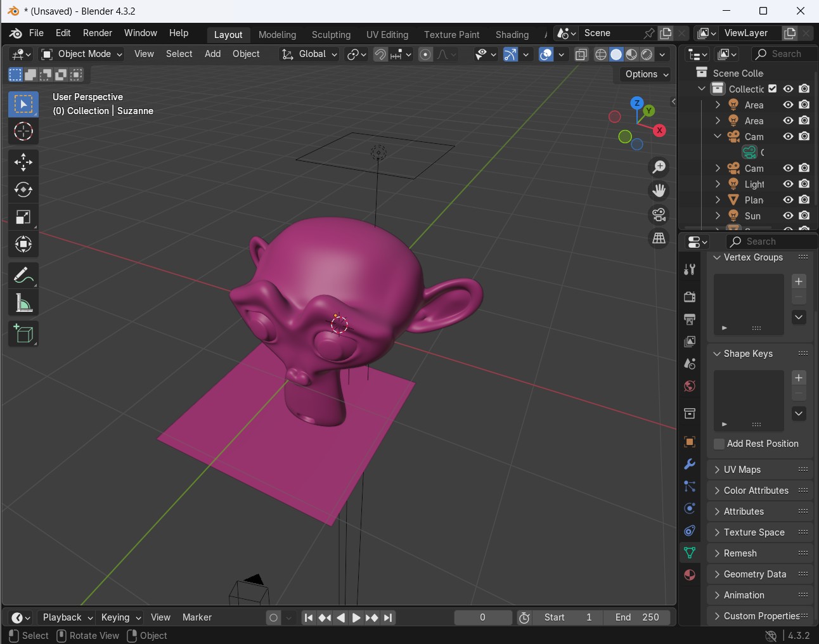Jump to the first frame
Viewport: 819px width, 644px height.
point(309,617)
